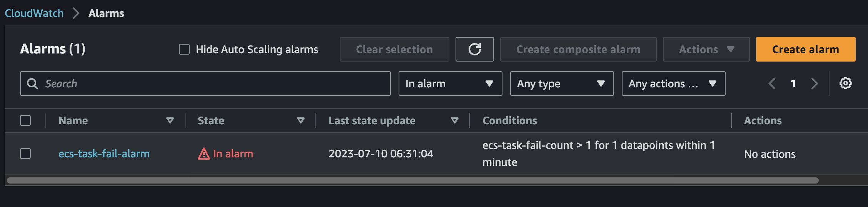Focus the alarms Search field

[205, 83]
